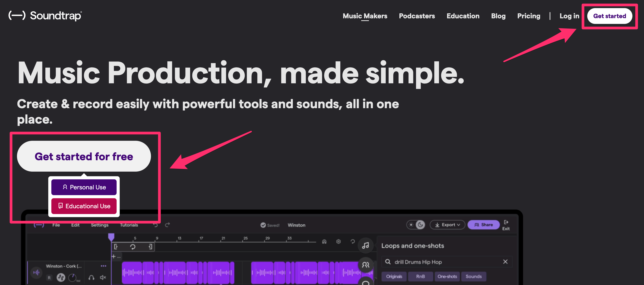Toggle the cycle loop icon in loop region
Screen dimensions: 644x285
point(132,247)
